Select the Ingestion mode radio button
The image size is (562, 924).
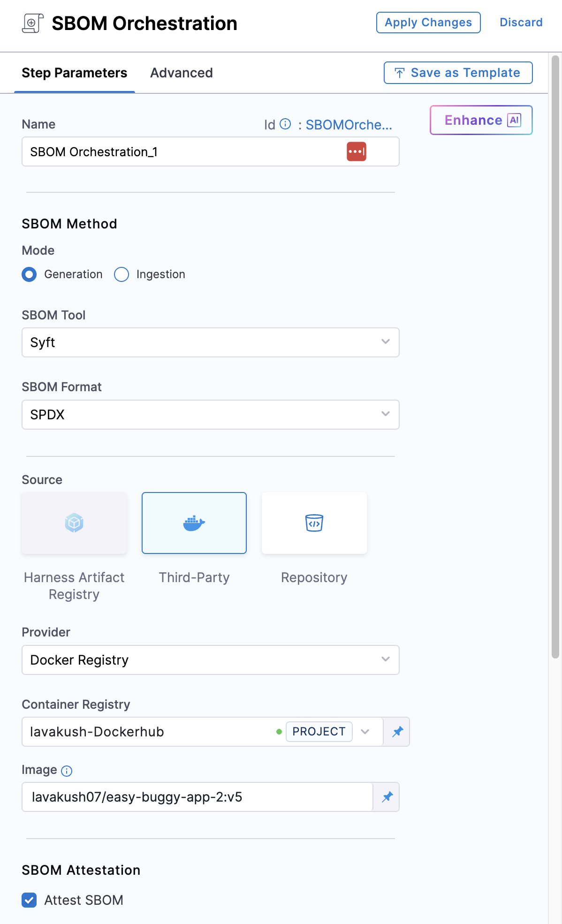[122, 274]
